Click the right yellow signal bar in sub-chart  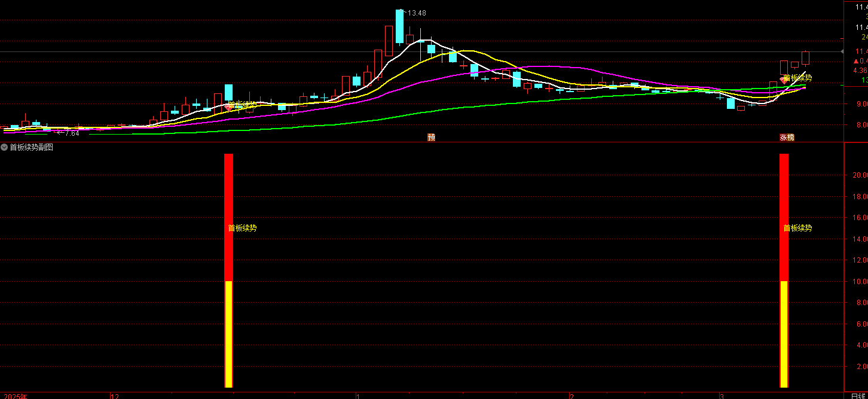point(784,334)
